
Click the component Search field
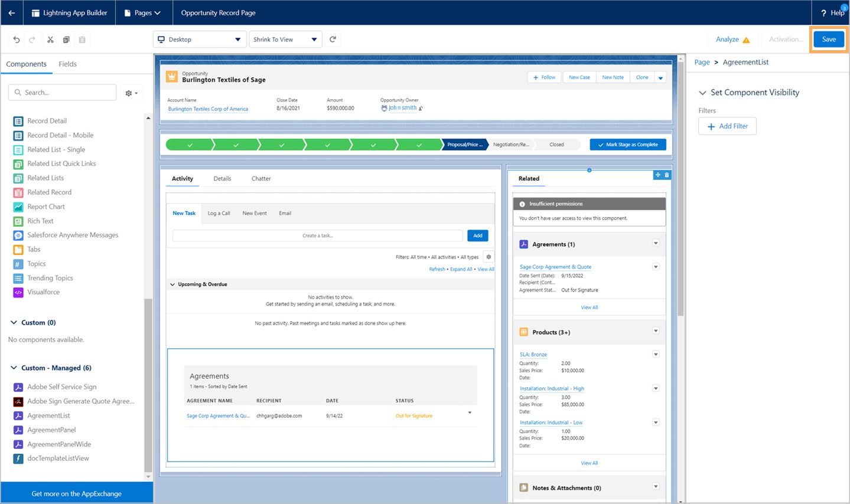(62, 93)
